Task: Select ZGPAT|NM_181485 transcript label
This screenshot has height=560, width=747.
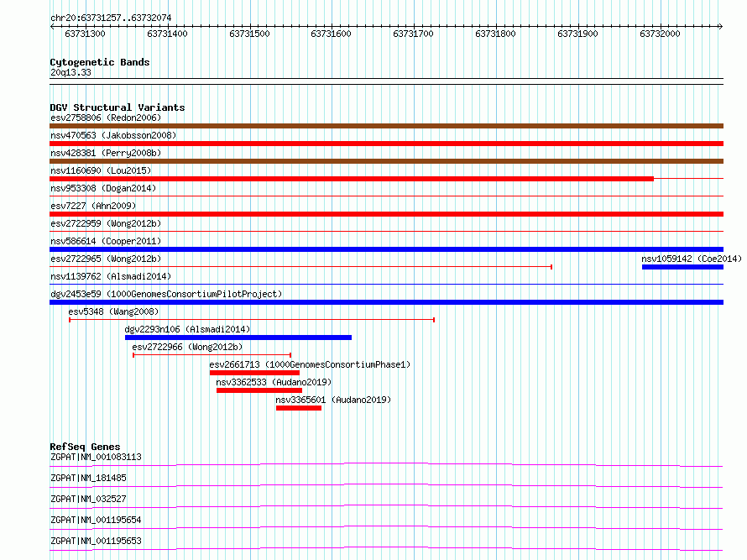Action: click(x=88, y=478)
